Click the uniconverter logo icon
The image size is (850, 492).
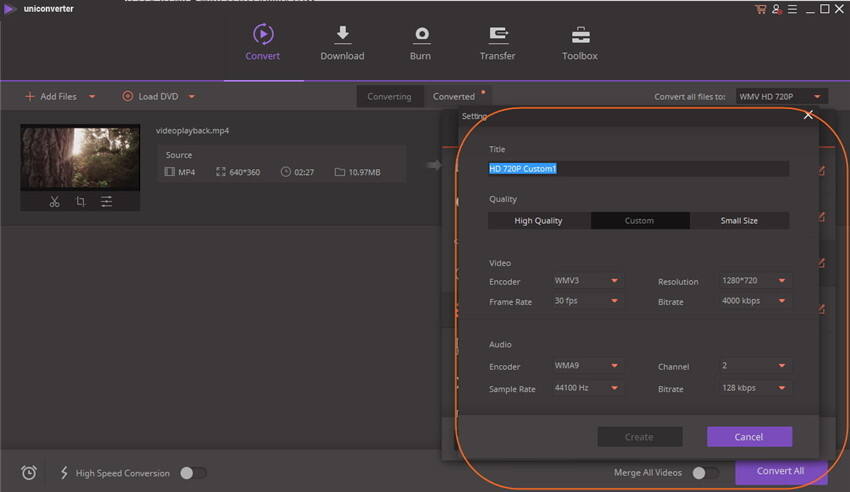tap(10, 9)
